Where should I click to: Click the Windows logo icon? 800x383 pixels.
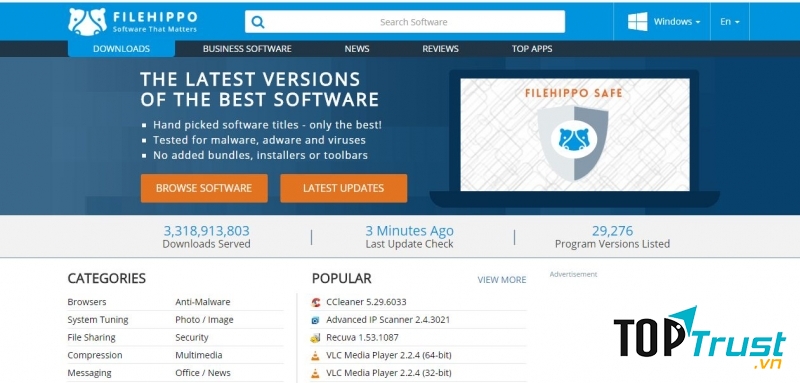(638, 21)
